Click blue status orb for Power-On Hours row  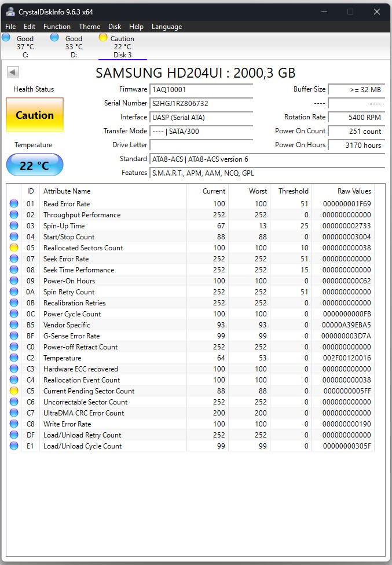[14, 280]
